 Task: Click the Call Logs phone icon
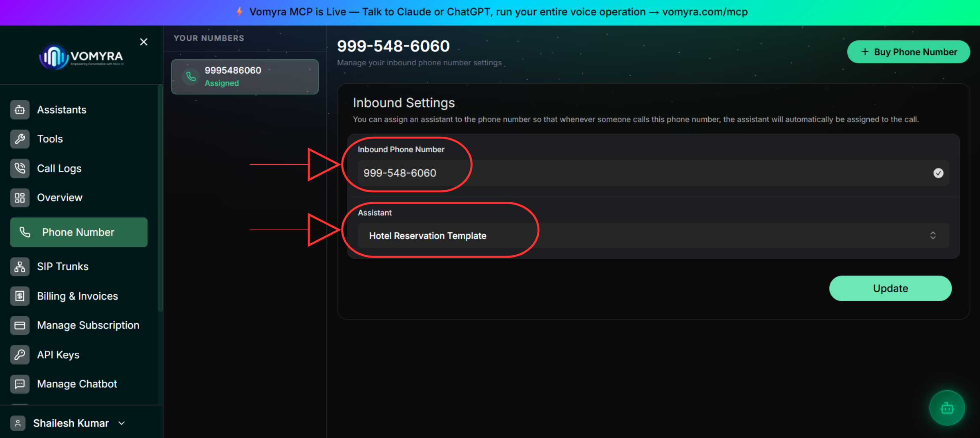click(x=20, y=168)
